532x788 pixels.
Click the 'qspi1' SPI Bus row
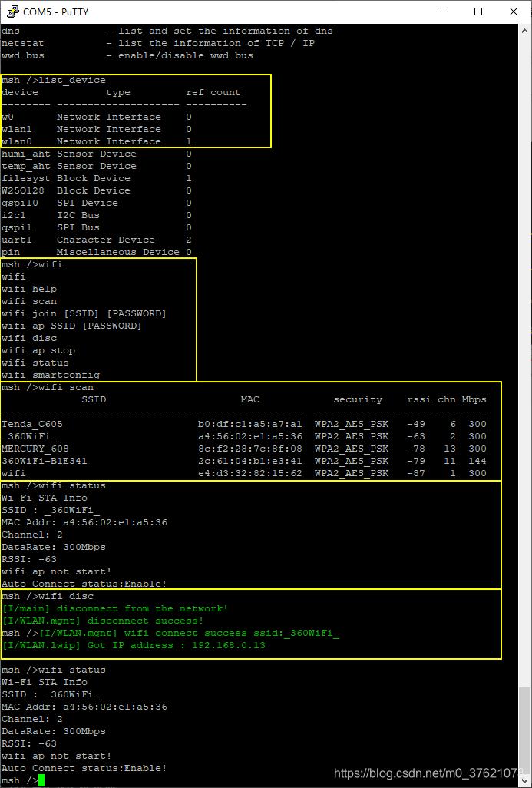point(97,227)
